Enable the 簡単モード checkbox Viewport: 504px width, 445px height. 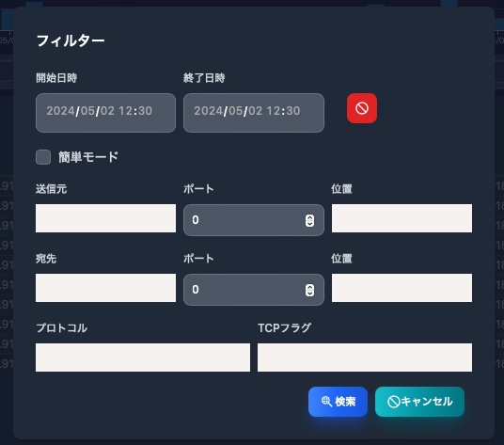pyautogui.click(x=43, y=157)
